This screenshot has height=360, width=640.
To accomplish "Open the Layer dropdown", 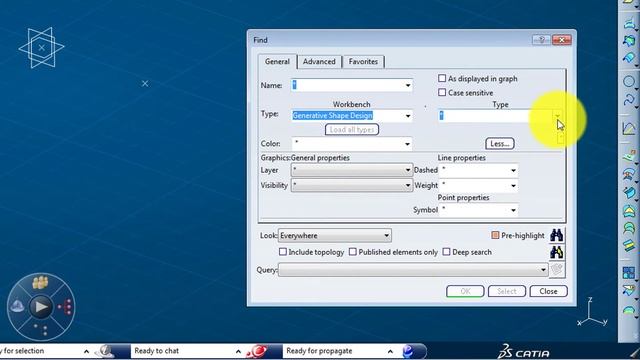I will [352, 170].
